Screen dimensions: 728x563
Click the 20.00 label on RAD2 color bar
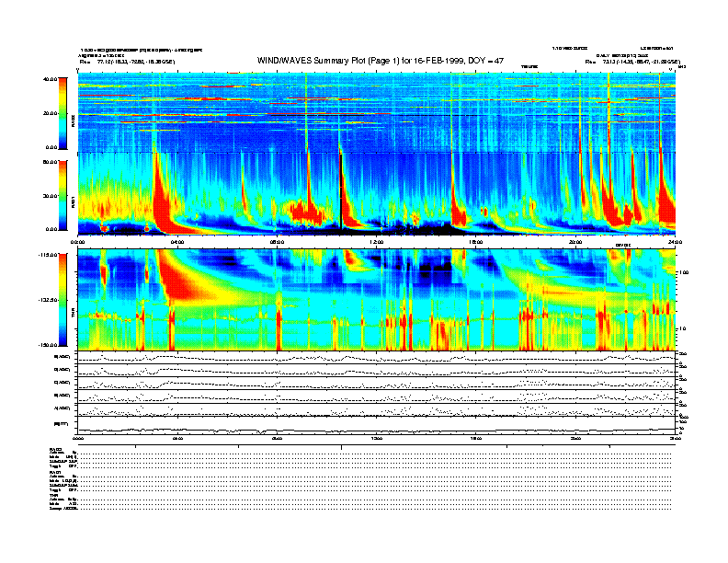click(50, 113)
